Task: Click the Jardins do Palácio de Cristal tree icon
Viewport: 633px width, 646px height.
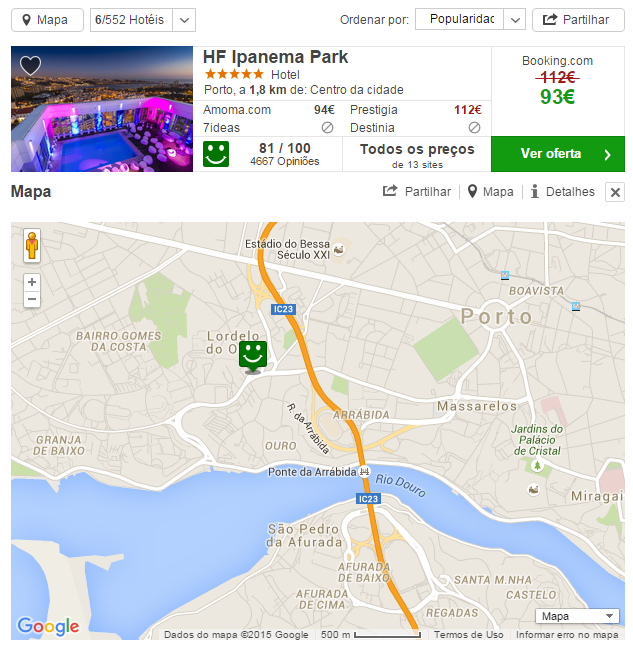Action: 537,466
